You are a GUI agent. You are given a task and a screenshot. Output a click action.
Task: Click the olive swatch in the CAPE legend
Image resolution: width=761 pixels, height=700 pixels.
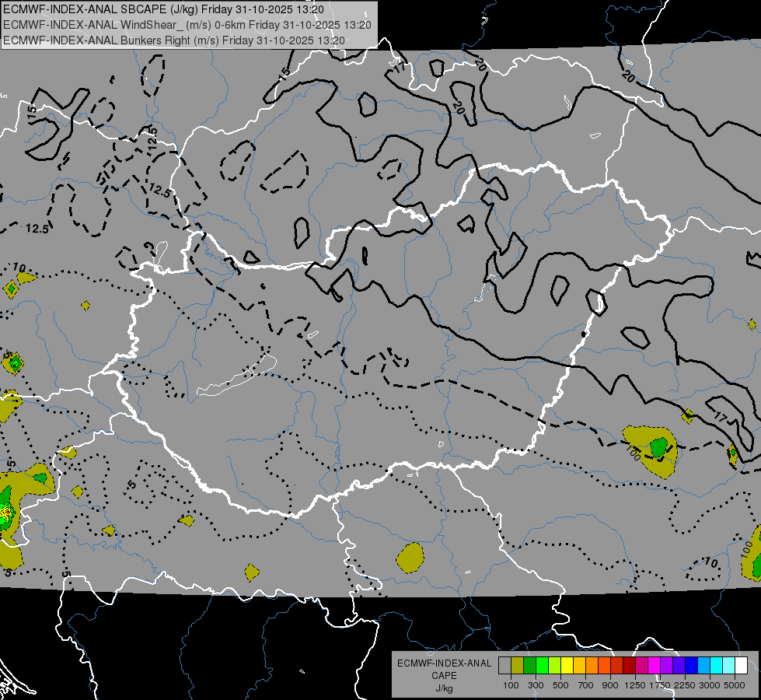pyautogui.click(x=518, y=666)
